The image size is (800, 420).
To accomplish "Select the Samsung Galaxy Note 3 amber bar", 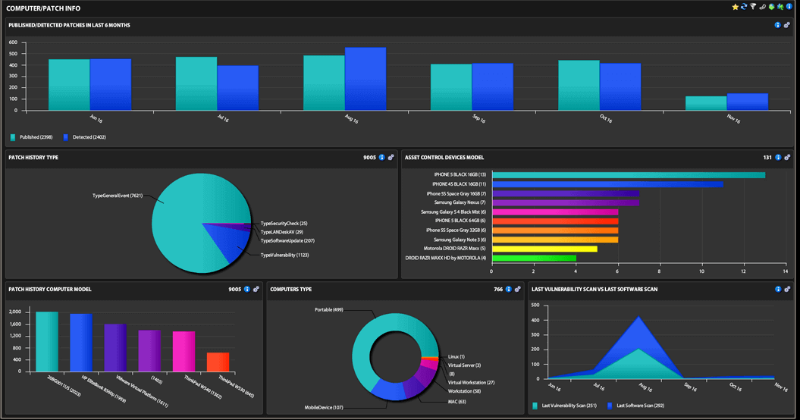I will (x=555, y=239).
